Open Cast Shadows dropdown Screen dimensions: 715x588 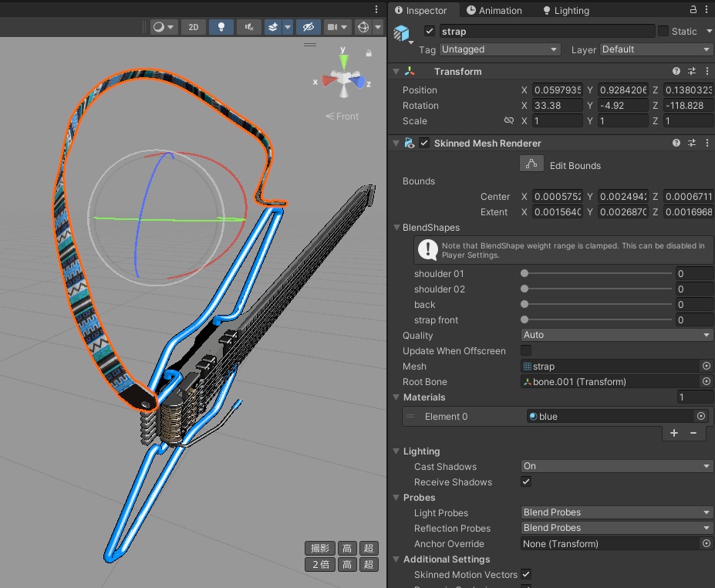616,466
